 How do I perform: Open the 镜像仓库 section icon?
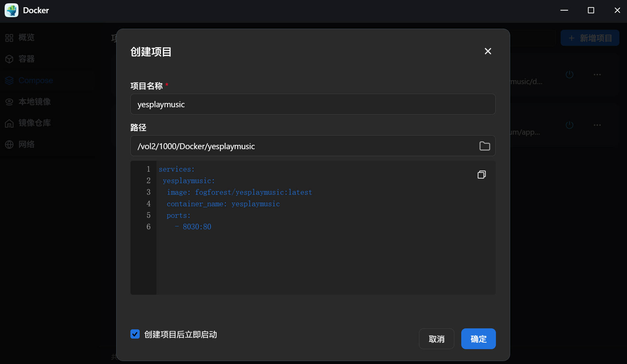click(x=10, y=123)
